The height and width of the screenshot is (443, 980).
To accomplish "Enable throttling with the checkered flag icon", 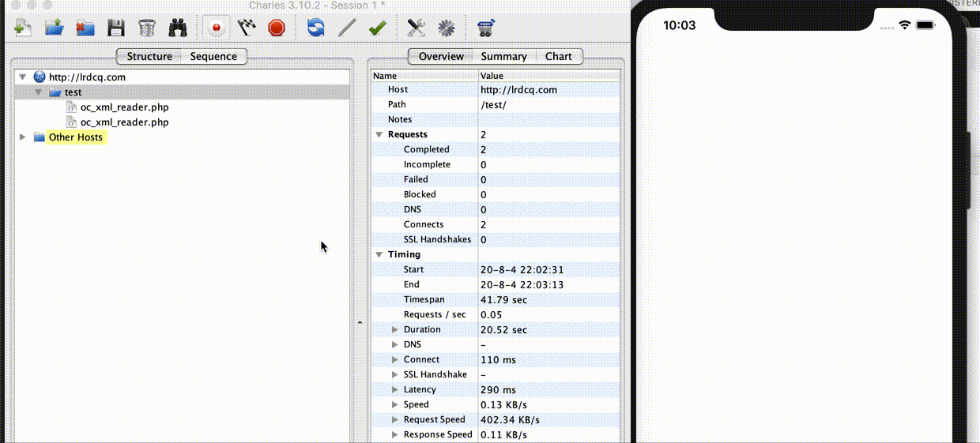I will (247, 28).
